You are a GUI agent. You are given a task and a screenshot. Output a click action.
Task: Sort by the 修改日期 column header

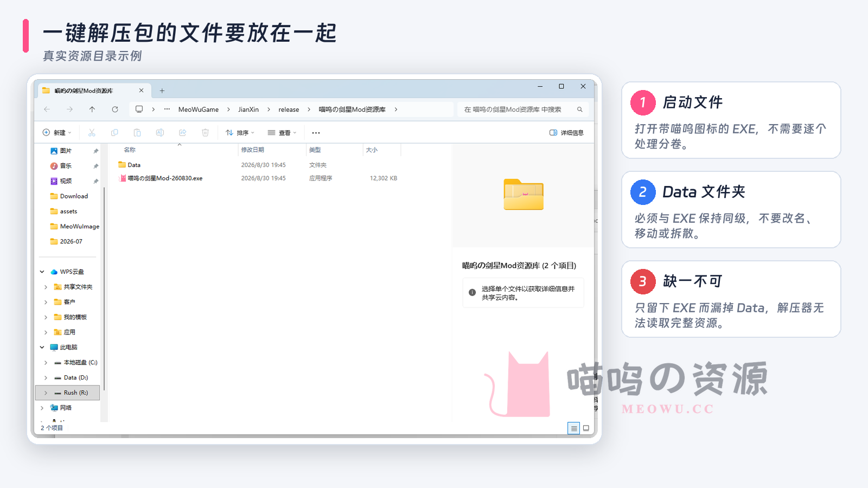coord(271,150)
